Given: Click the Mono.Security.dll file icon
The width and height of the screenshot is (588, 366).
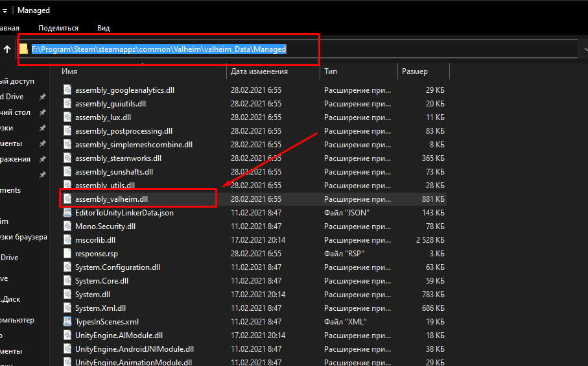Looking at the screenshot, I should tap(67, 226).
